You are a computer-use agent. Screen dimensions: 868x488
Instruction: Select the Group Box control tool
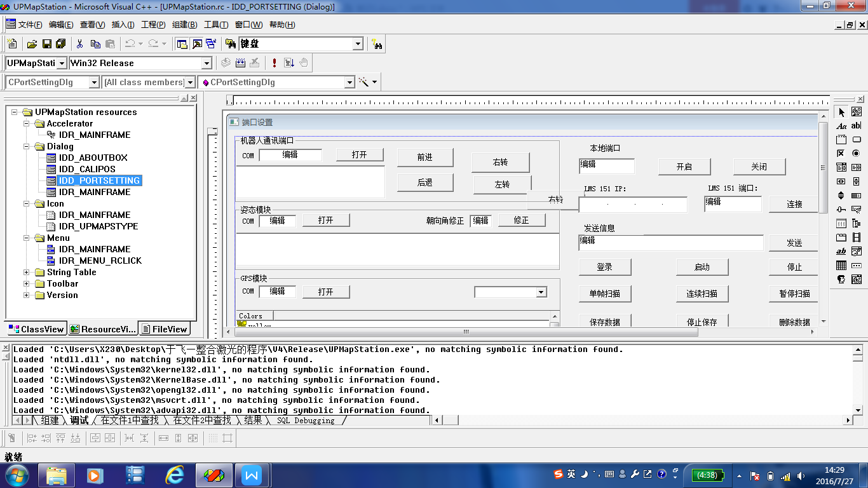pyautogui.click(x=842, y=140)
